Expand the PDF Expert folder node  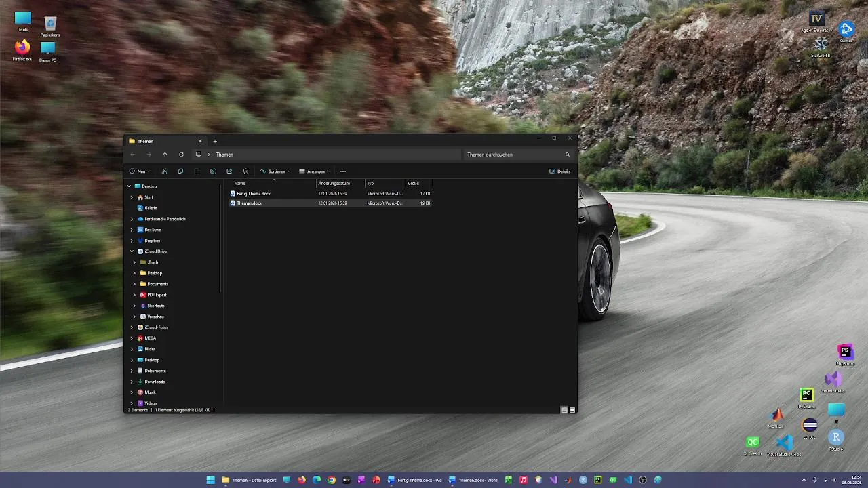click(134, 295)
